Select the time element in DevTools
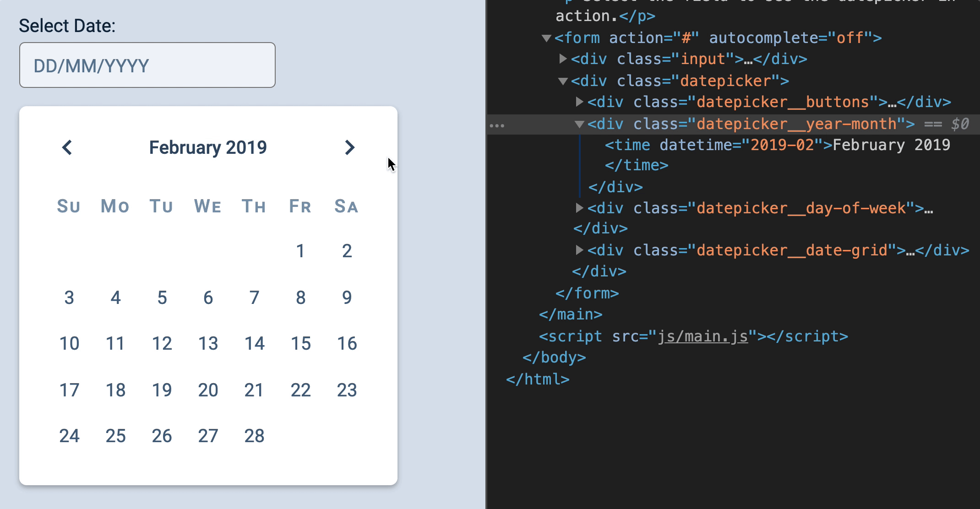The width and height of the screenshot is (980, 509). [x=627, y=145]
